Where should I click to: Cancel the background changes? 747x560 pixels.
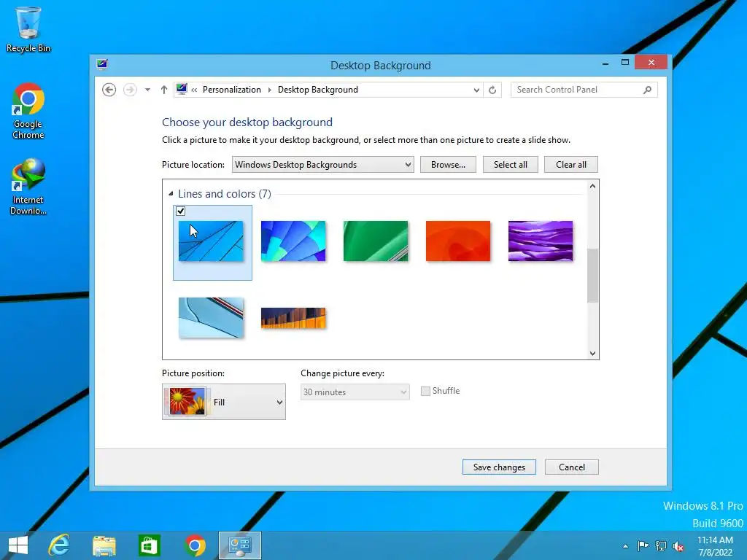(x=572, y=467)
